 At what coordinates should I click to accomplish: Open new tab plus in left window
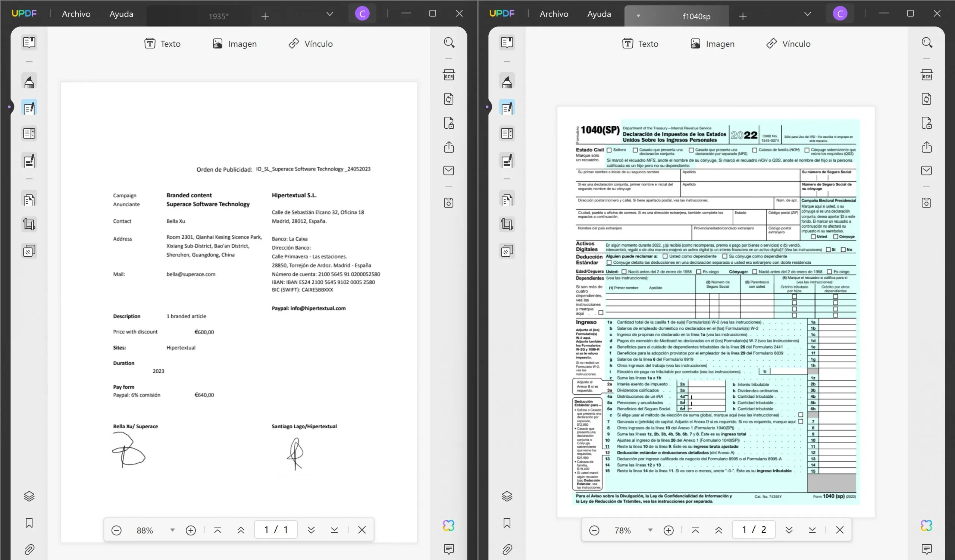[x=265, y=16]
